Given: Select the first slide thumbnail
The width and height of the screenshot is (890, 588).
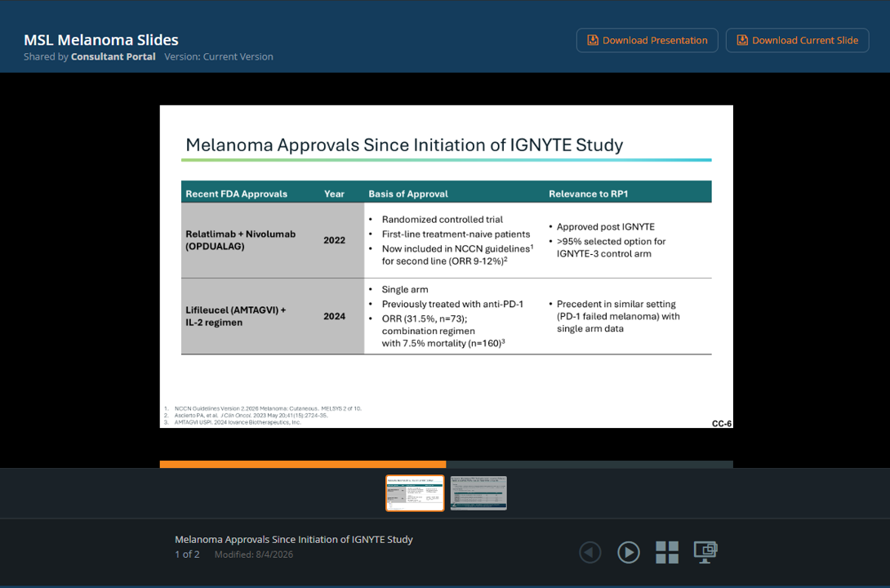Looking at the screenshot, I should (415, 493).
